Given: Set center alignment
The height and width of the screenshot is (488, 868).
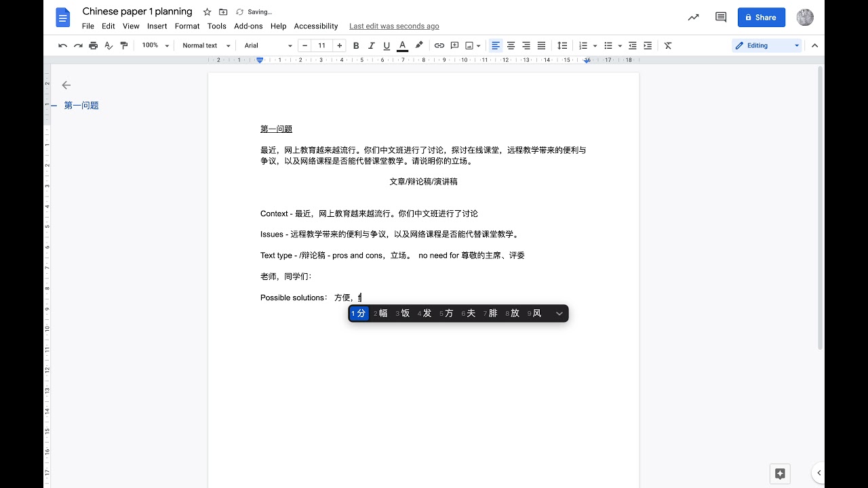Looking at the screenshot, I should pos(511,45).
